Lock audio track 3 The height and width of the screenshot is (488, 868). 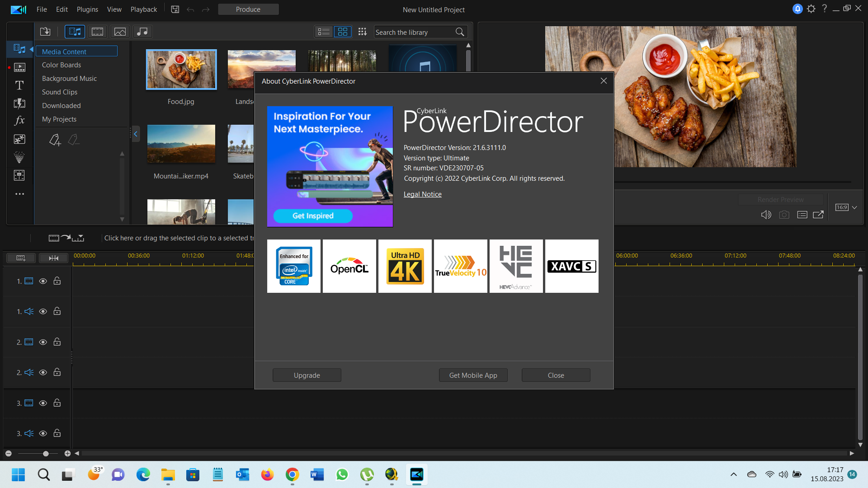(x=57, y=433)
